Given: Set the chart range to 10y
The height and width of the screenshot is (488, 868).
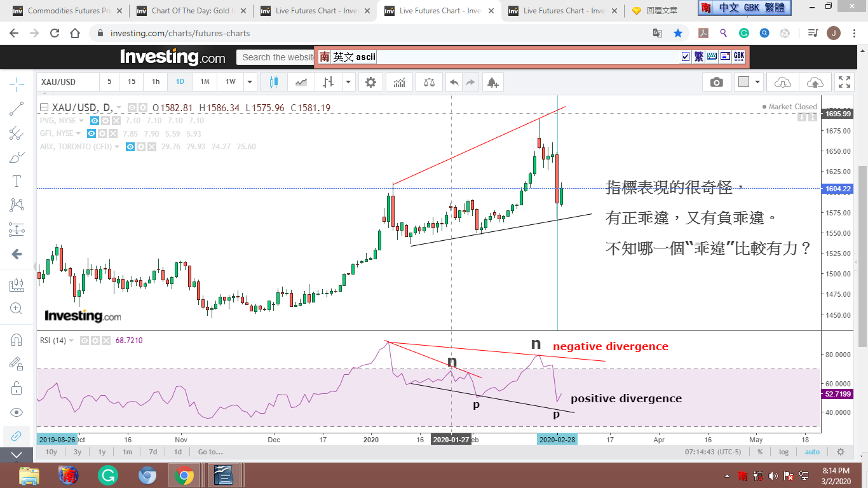Looking at the screenshot, I should tap(51, 452).
